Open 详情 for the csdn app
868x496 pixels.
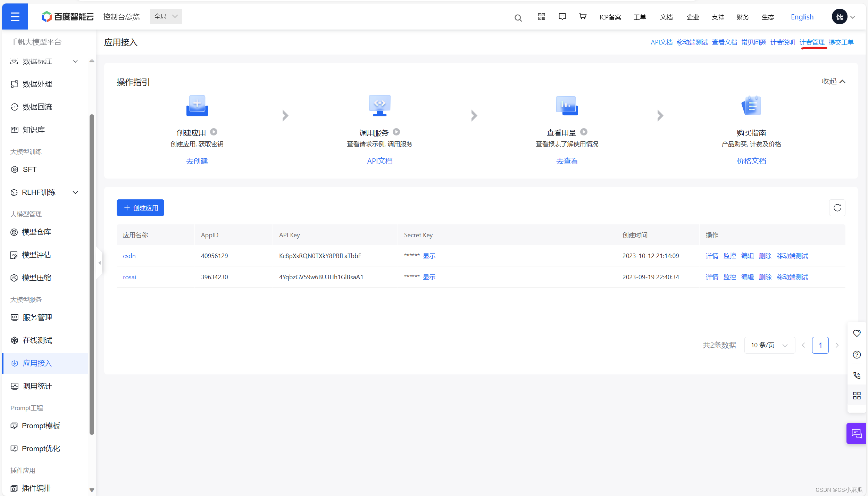[x=712, y=256]
